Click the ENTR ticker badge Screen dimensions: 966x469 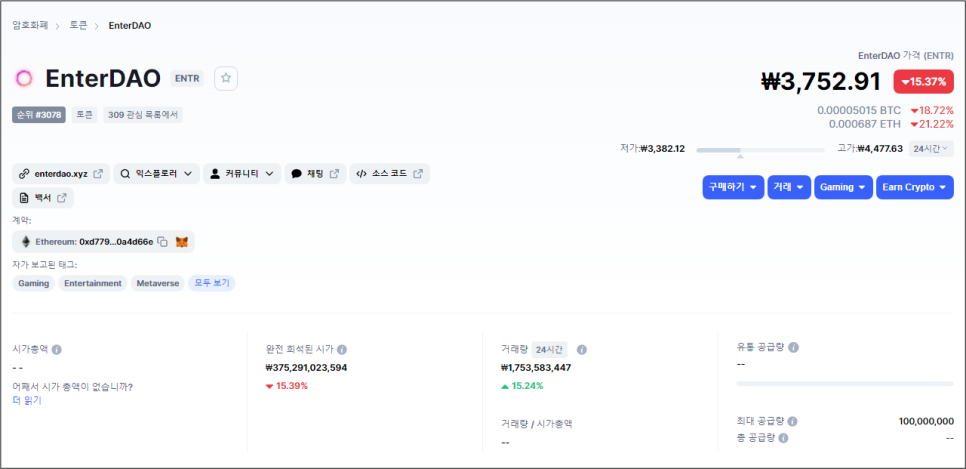187,78
